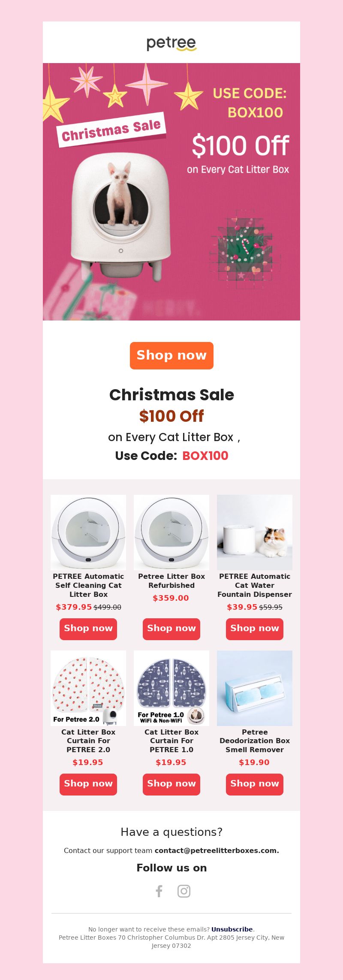Click the Facebook icon
Image resolution: width=343 pixels, height=980 pixels.
pos(159,891)
